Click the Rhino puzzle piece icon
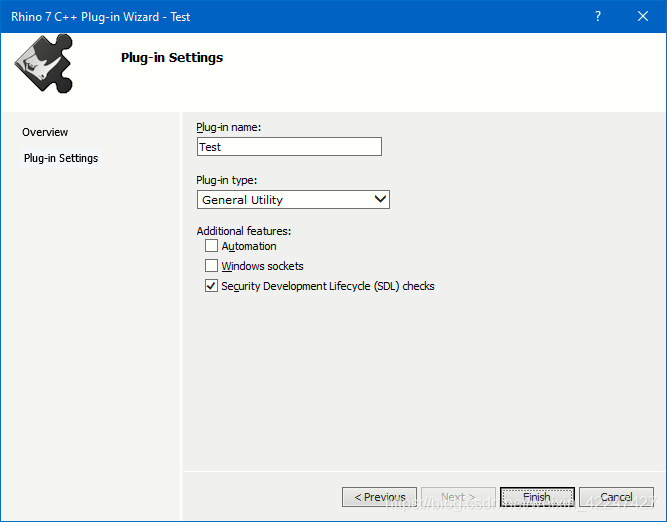The height and width of the screenshot is (522, 667). coord(43,66)
